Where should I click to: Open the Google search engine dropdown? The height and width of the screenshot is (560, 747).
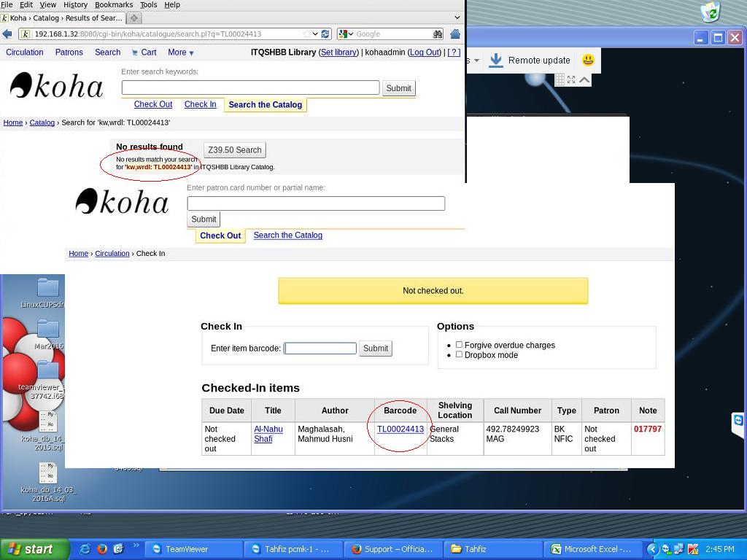click(346, 34)
